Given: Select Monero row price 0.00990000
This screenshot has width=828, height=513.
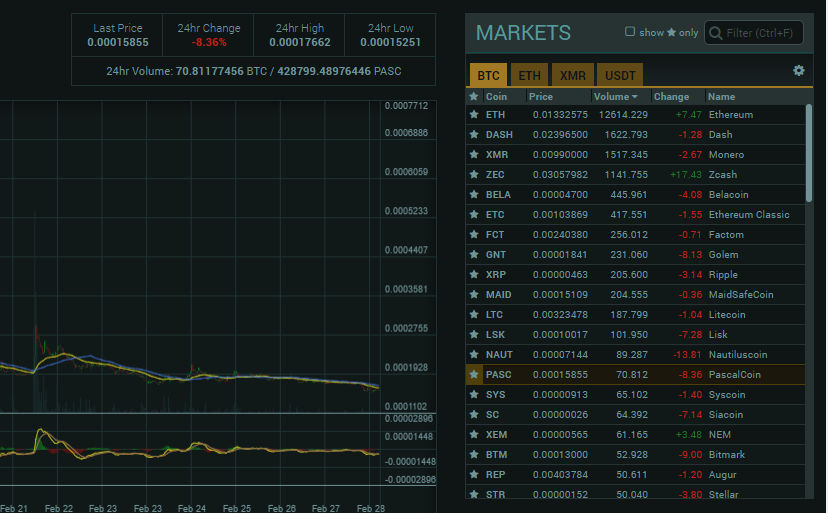Looking at the screenshot, I should (560, 155).
